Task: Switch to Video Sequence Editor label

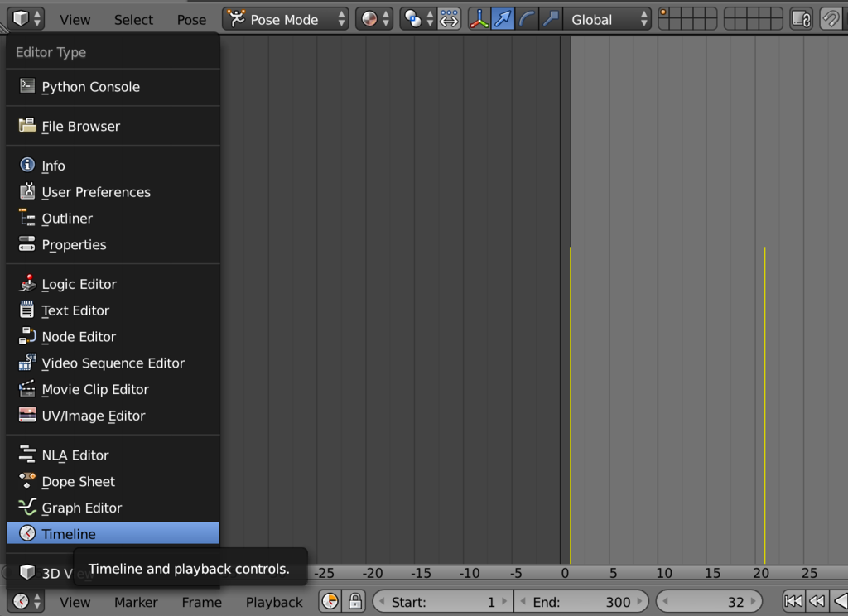Action: coord(113,363)
